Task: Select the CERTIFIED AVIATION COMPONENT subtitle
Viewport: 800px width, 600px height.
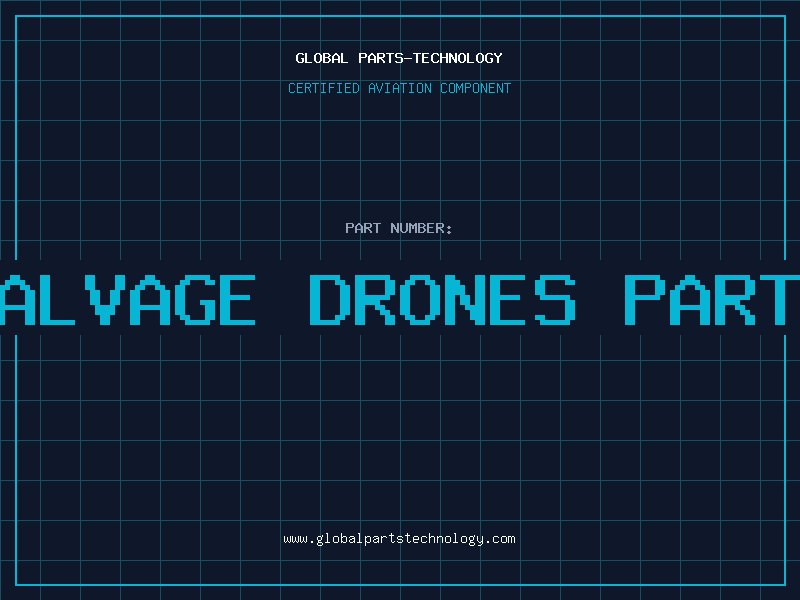Action: tap(399, 88)
